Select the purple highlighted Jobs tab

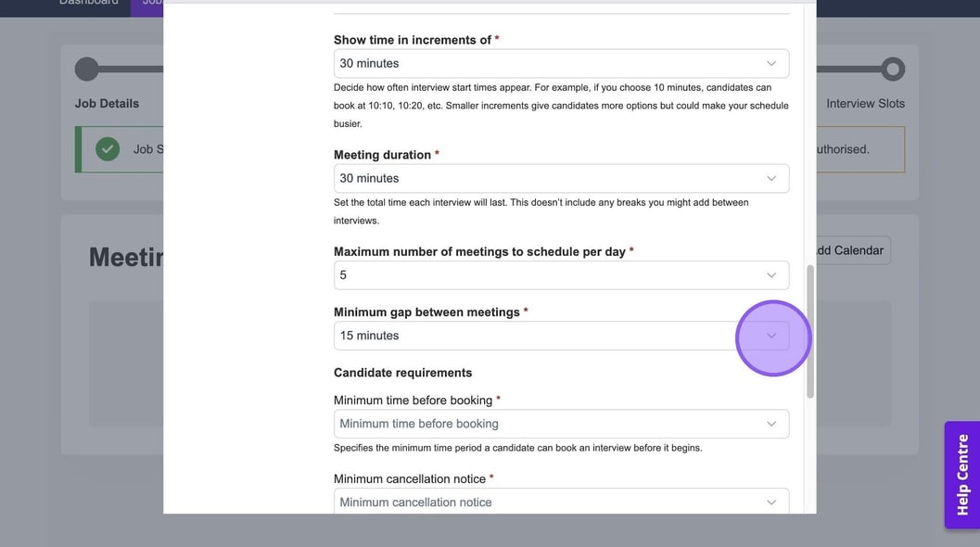click(148, 4)
